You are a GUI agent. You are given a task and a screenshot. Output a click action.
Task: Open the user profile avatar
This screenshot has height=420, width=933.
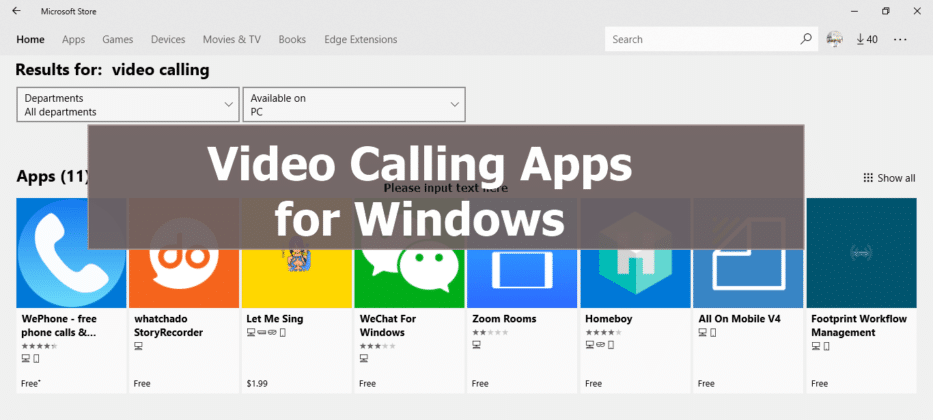pos(834,39)
